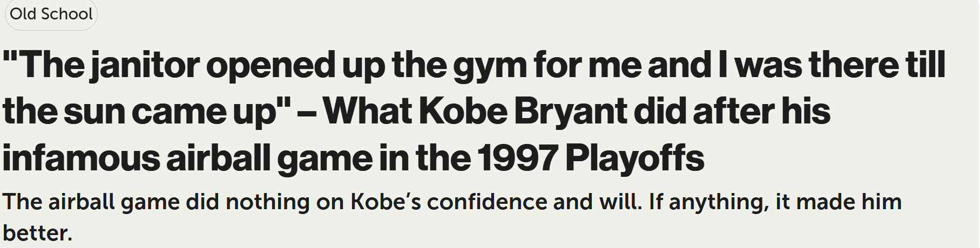Open the Old School category tag
The width and height of the screenshot is (980, 248).
[x=51, y=15]
